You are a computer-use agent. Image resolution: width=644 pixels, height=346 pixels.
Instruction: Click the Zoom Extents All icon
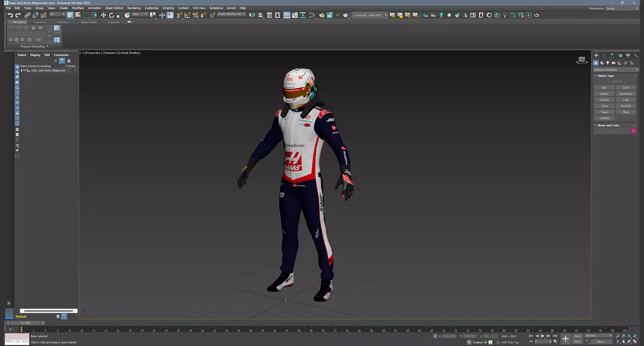(635, 336)
